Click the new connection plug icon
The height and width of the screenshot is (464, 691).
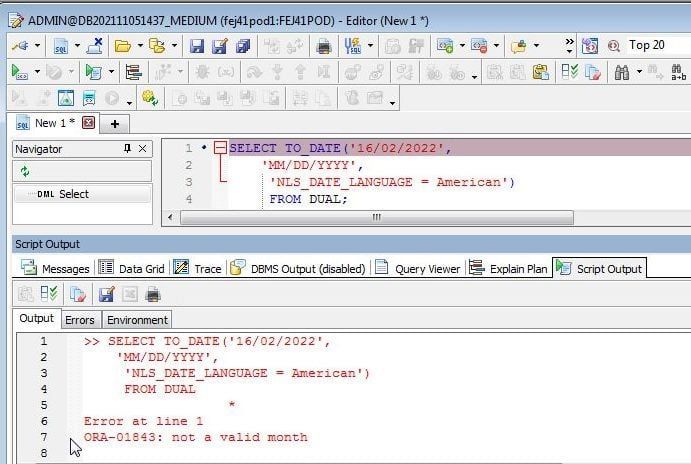pos(20,45)
